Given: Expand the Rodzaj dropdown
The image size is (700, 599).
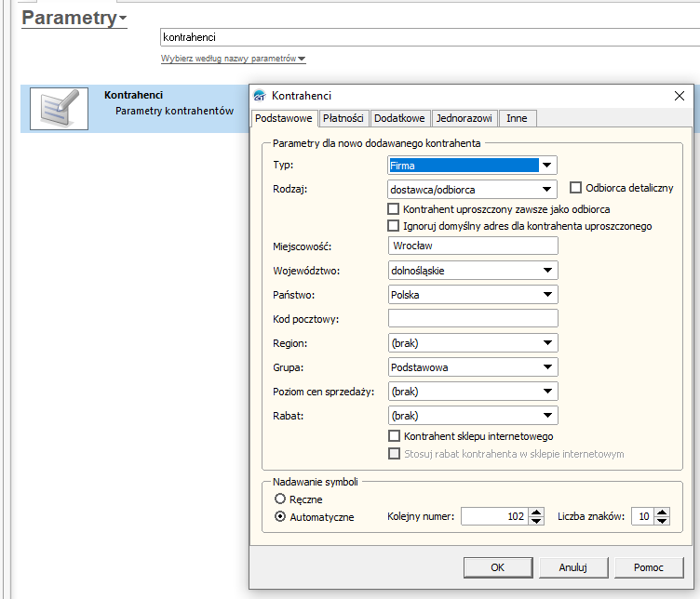Looking at the screenshot, I should pyautogui.click(x=547, y=190).
